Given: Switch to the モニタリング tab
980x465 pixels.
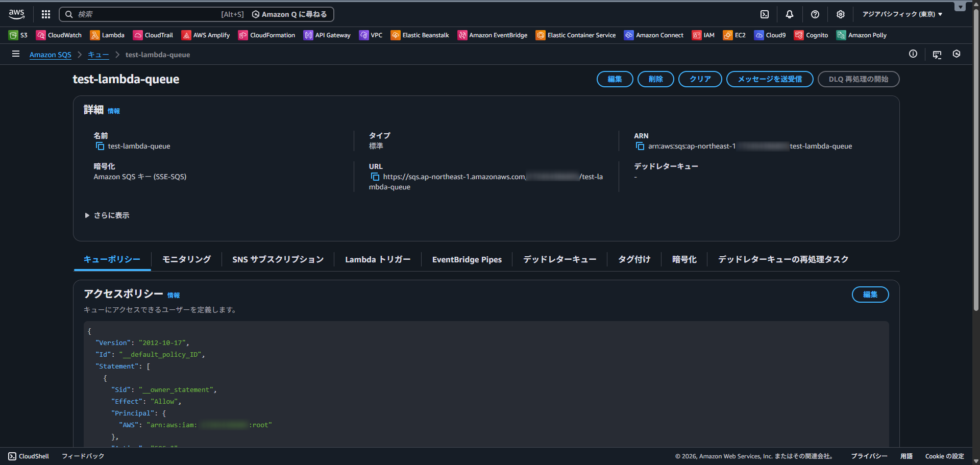Looking at the screenshot, I should click(x=186, y=259).
